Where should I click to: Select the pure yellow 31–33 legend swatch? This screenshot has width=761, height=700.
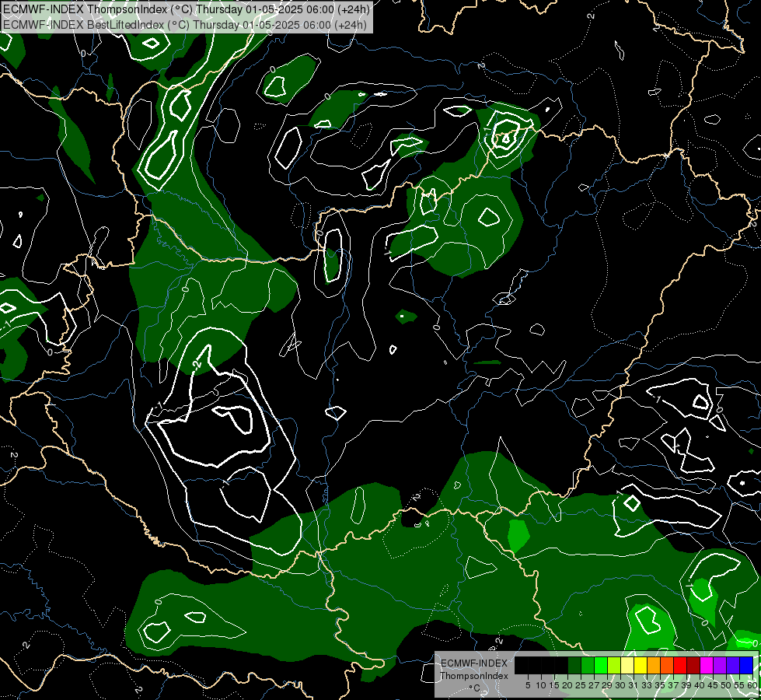pos(641,665)
